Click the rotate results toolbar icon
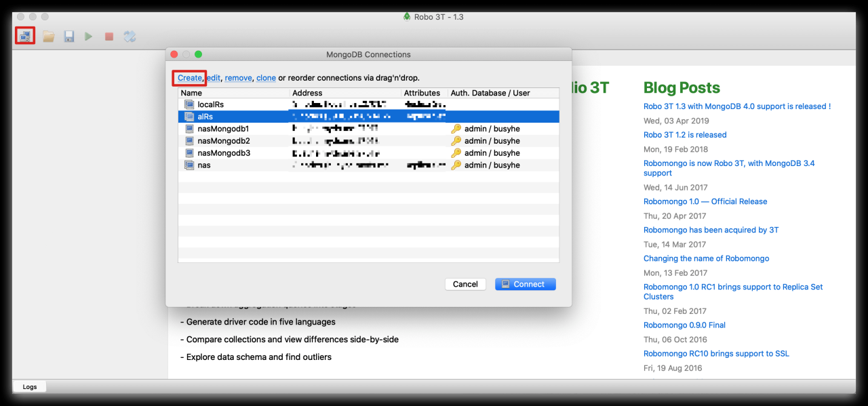868x406 pixels. click(x=130, y=37)
